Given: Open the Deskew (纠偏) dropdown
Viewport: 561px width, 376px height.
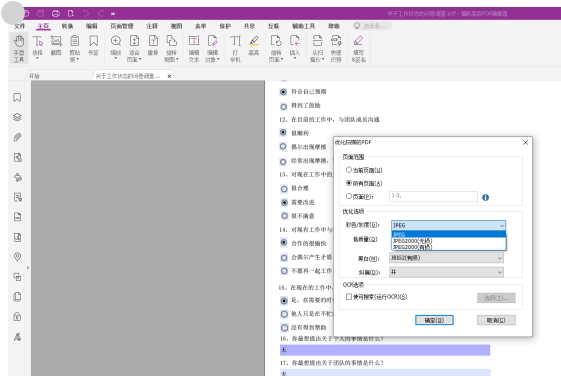Looking at the screenshot, I should pyautogui.click(x=447, y=272).
